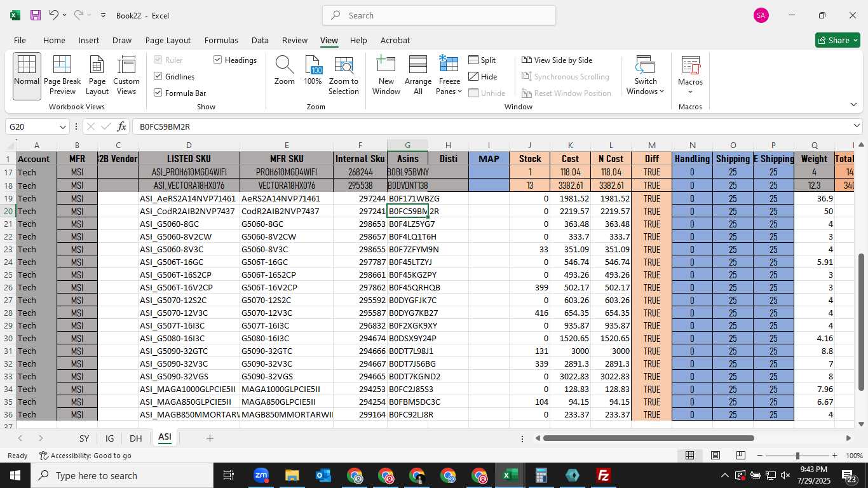Show hidden system tray icons
The image size is (868, 488).
(724, 475)
